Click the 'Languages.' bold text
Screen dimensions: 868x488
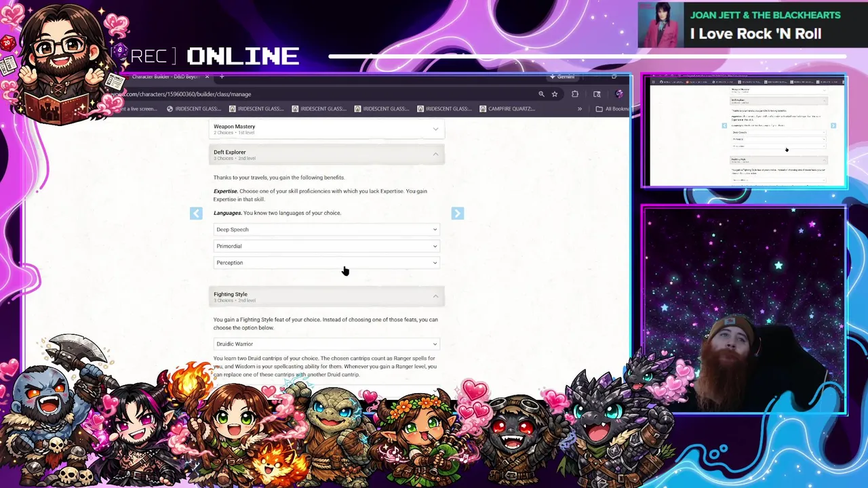[228, 213]
